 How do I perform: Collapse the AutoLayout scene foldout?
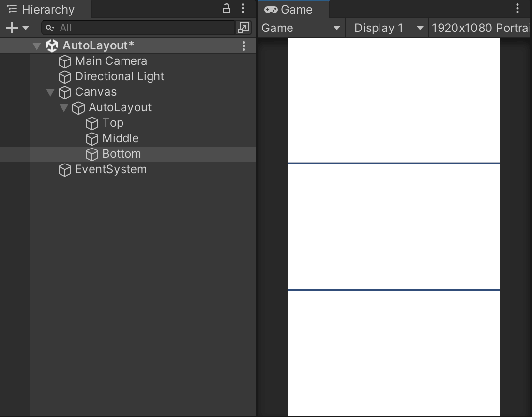tap(37, 46)
